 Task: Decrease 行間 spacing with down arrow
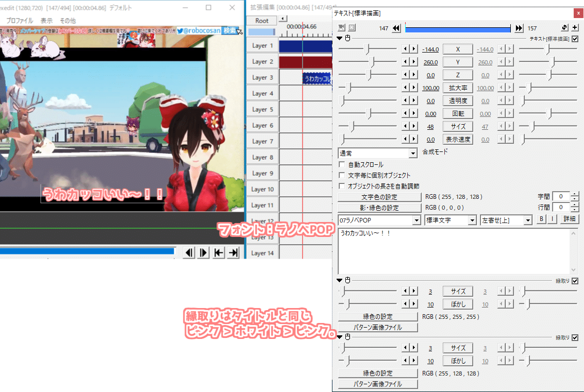(x=574, y=210)
